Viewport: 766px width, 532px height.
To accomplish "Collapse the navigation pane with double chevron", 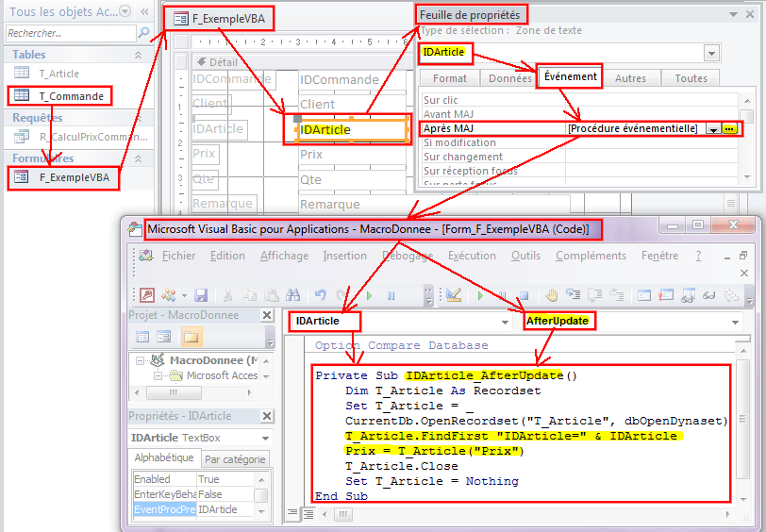I will click(144, 11).
